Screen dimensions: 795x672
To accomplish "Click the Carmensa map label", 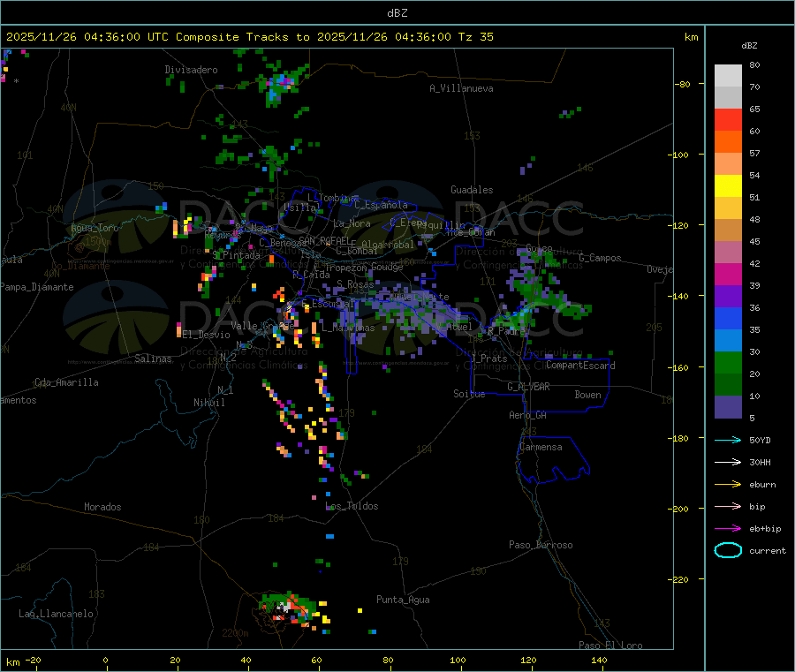I will 541,447.
